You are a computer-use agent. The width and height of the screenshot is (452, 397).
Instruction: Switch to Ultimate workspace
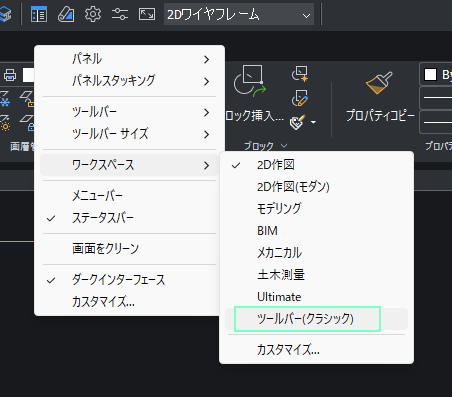[316, 297]
